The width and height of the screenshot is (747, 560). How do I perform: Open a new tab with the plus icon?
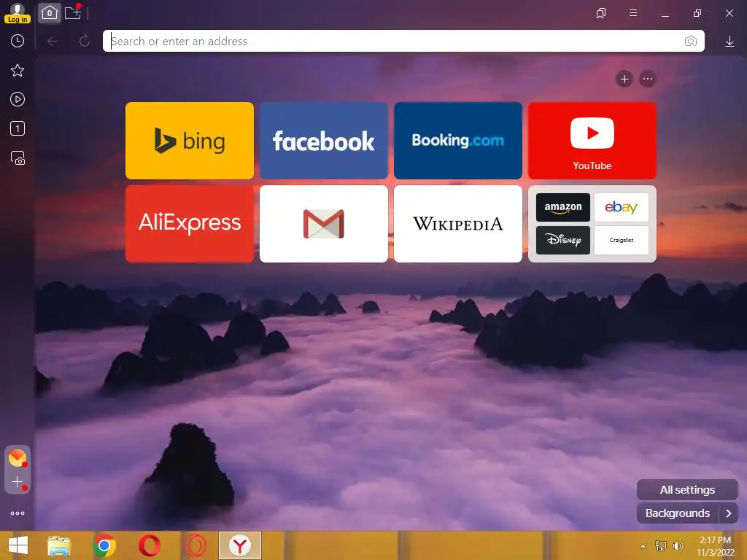pos(73,12)
